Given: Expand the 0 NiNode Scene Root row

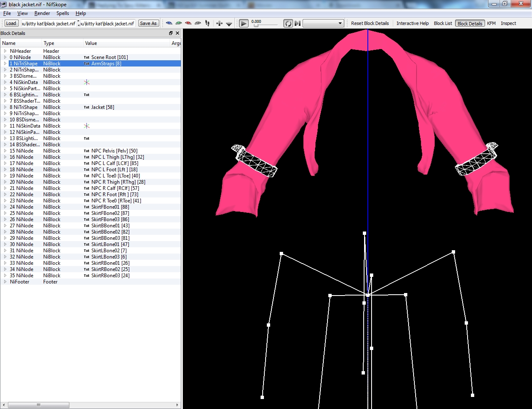Looking at the screenshot, I should click(5, 57).
